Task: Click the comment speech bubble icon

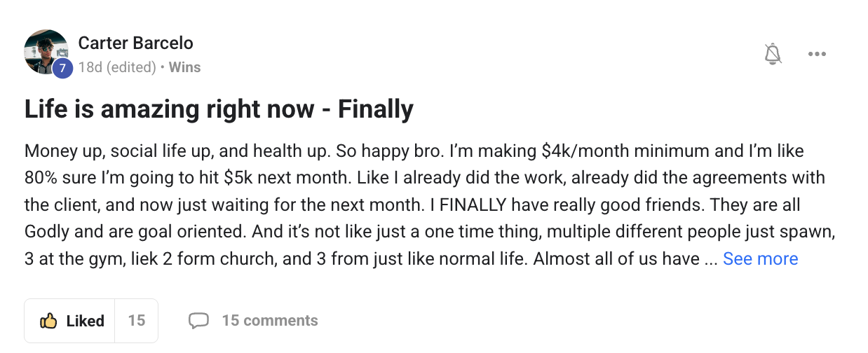Action: [x=199, y=321]
